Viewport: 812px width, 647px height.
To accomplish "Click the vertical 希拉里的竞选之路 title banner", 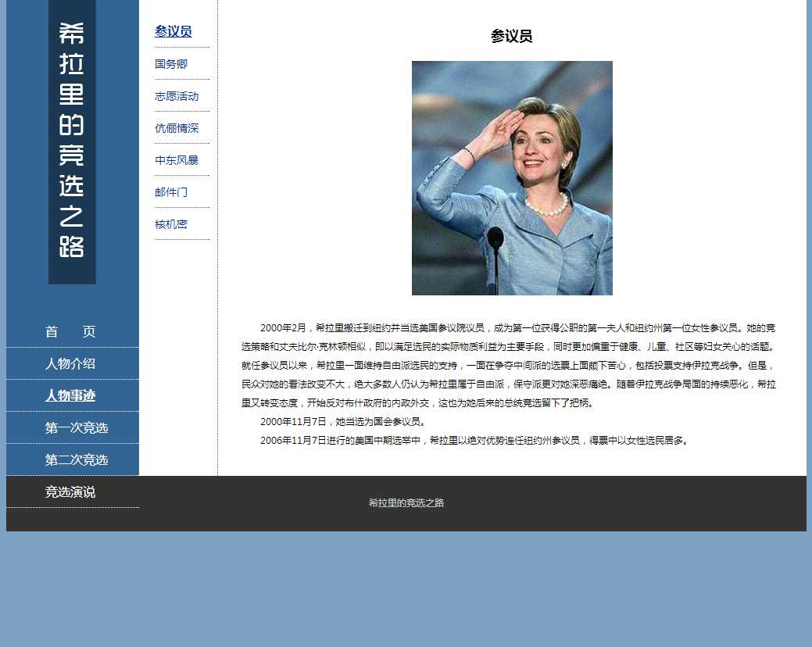I will 72,141.
